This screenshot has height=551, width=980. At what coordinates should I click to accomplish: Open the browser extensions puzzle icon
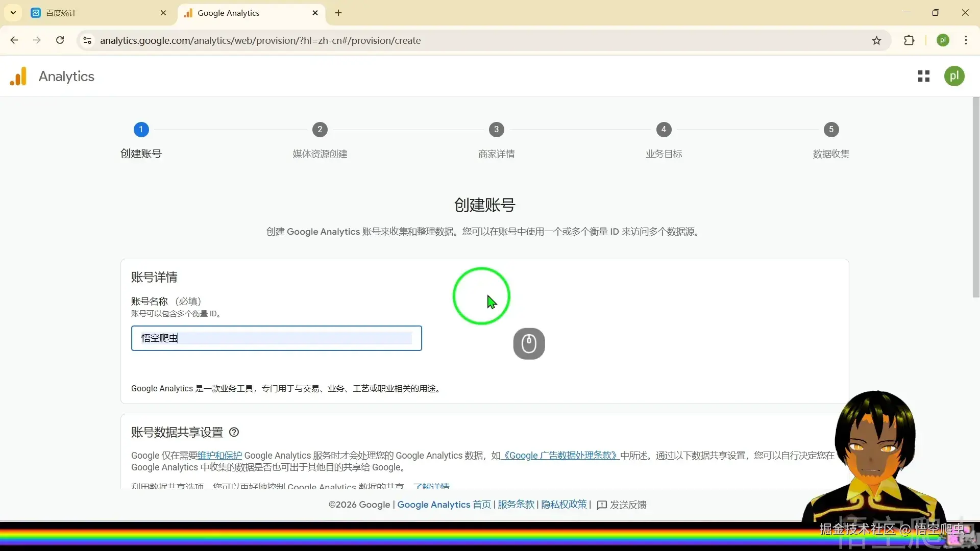[x=909, y=41]
